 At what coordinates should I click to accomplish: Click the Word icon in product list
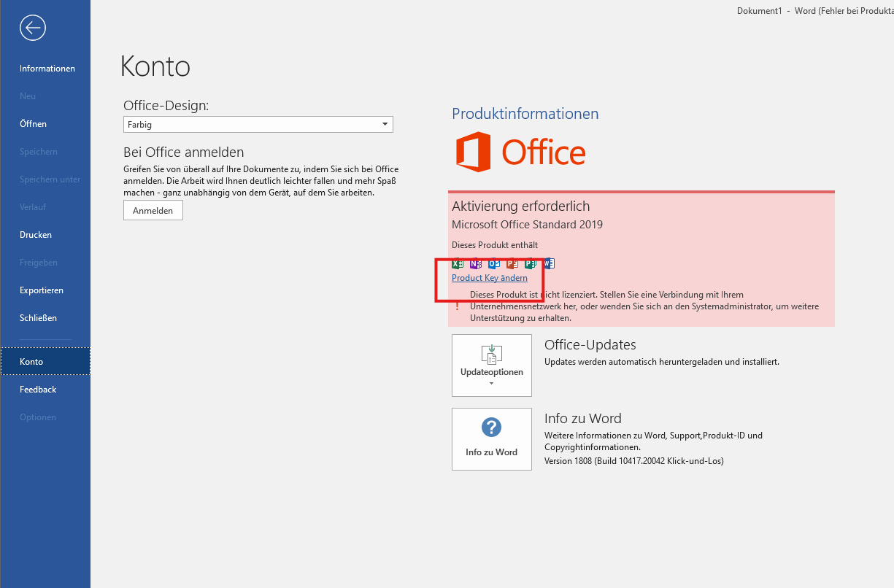(549, 263)
